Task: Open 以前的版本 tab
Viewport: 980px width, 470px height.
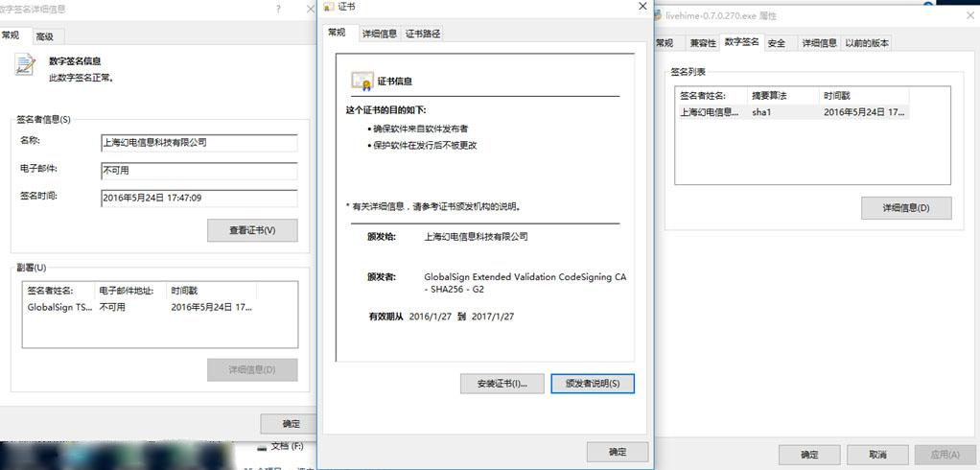Action: point(867,43)
